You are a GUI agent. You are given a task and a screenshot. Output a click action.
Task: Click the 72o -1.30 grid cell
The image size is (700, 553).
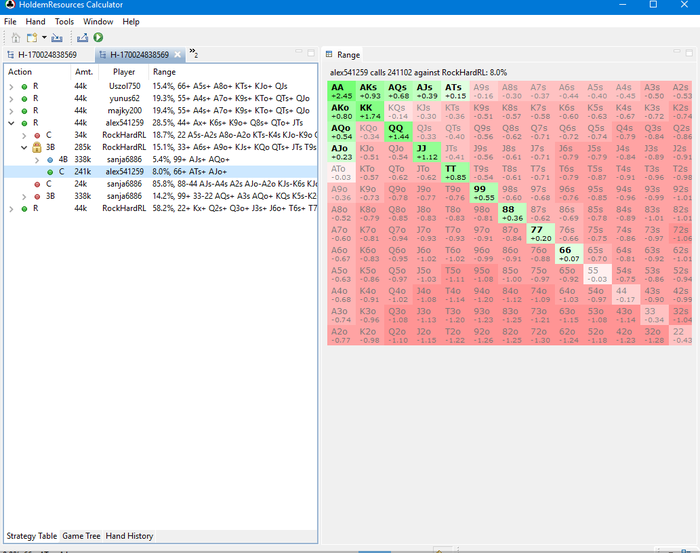click(540, 335)
